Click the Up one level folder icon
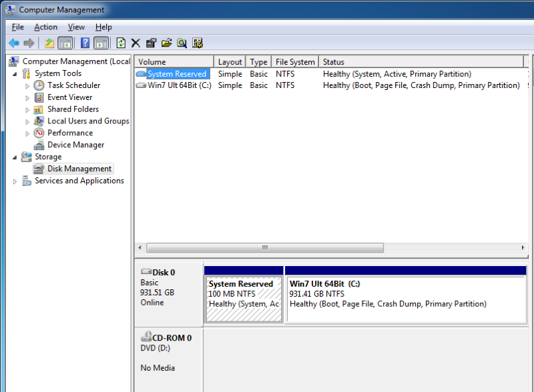This screenshot has height=392, width=534. coord(49,43)
